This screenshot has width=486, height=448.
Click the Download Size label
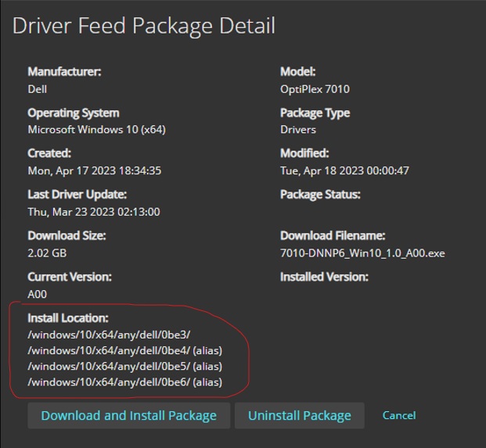click(67, 235)
